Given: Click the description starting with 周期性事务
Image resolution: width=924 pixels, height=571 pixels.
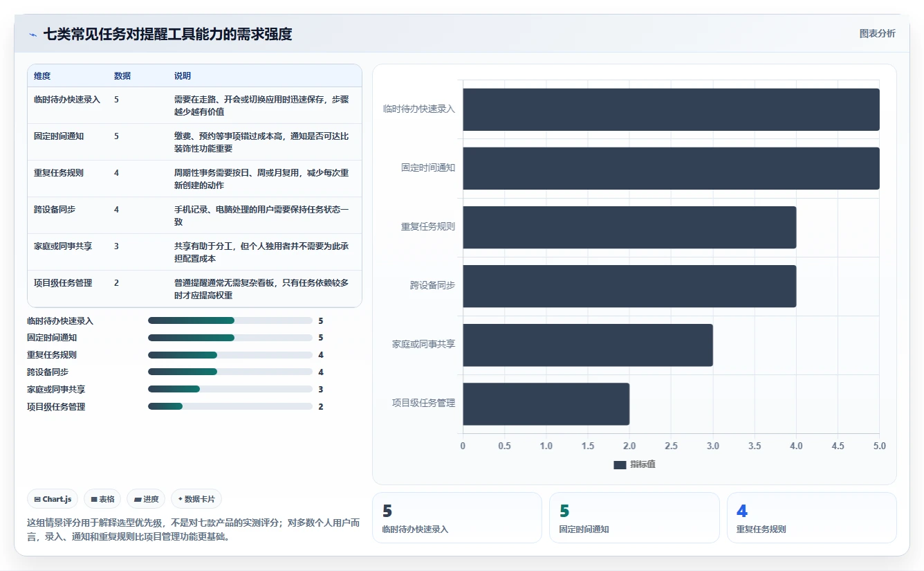Looking at the screenshot, I should point(261,179).
